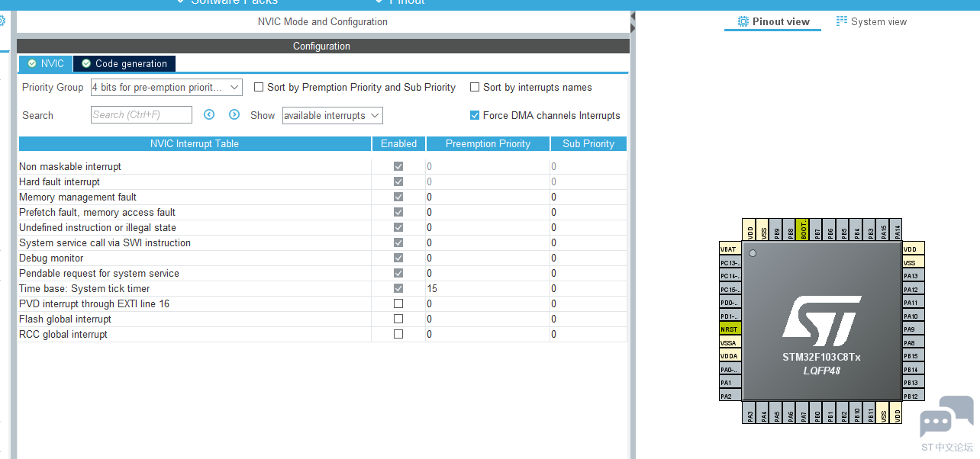Select the VDDA pin on the chip
This screenshot has height=459, width=980.
click(x=730, y=355)
